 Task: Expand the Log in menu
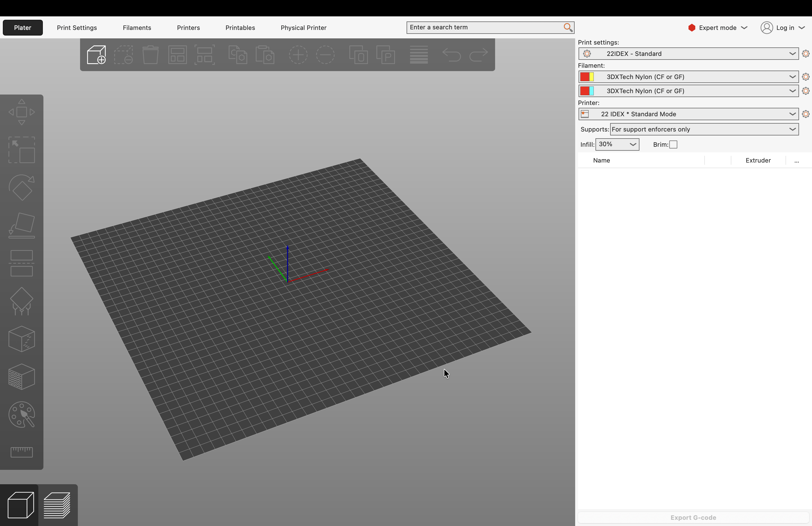click(x=783, y=28)
